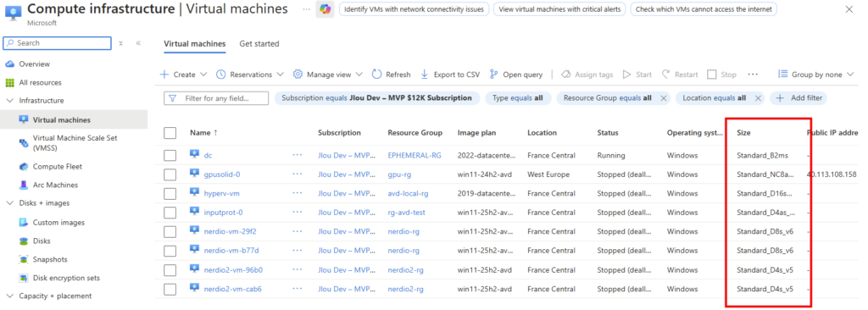Screen dimensions: 868x310
Task: Open the Copilot icon in the header
Action: 325,9
